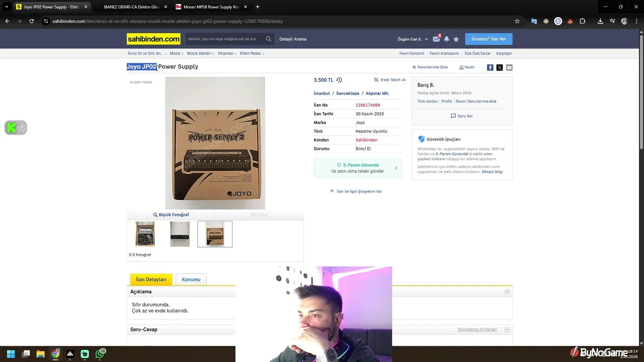Share the listing on X
Screen dimensions: 644x362
click(500, 67)
